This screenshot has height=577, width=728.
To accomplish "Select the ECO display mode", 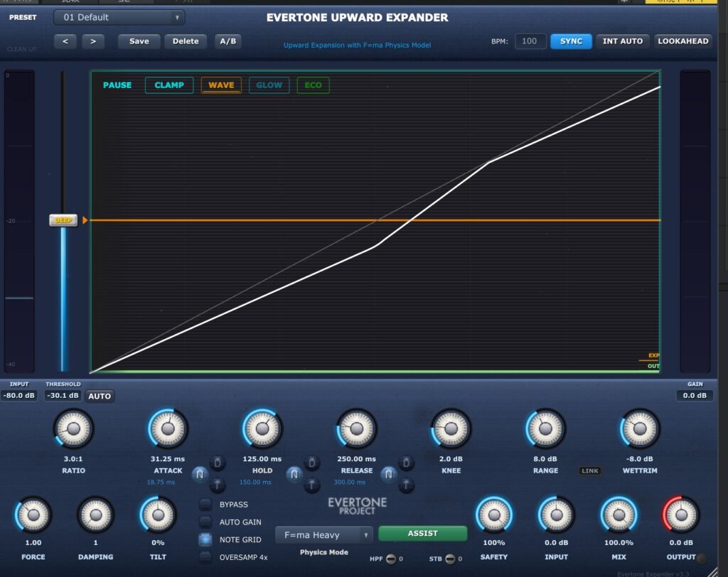I will [x=313, y=85].
